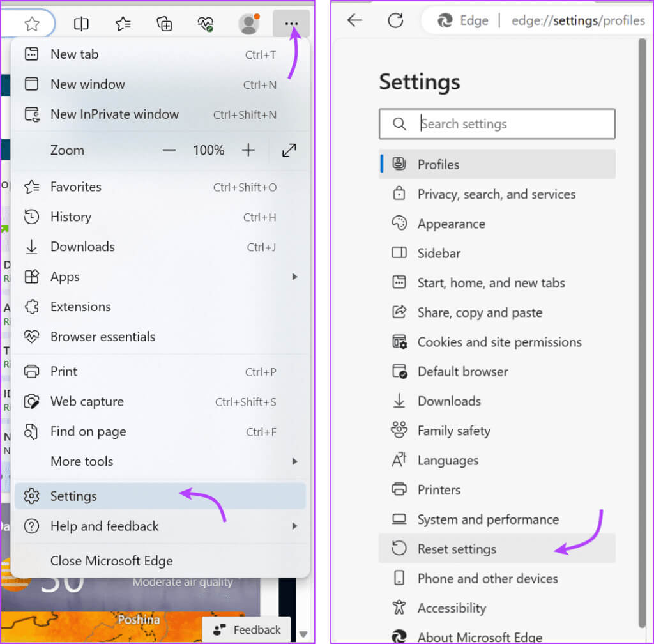The width and height of the screenshot is (654, 644).
Task: Open Favorites from the menu
Action: coord(160,187)
